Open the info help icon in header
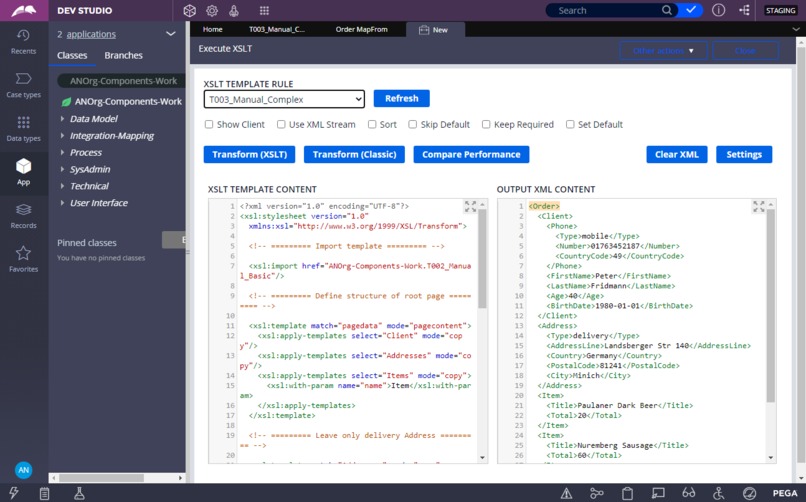Screen dimensions: 806x502 click(719, 10)
